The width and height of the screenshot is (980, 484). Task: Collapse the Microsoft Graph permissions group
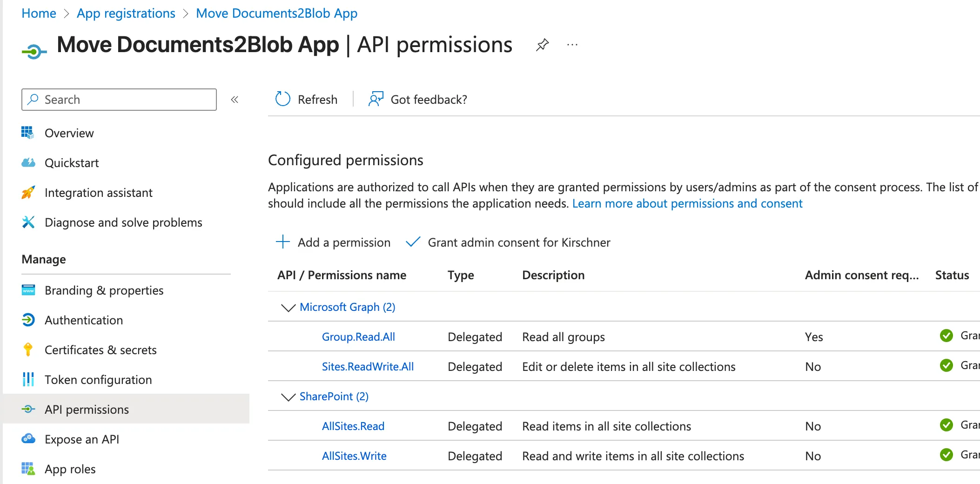click(x=288, y=307)
